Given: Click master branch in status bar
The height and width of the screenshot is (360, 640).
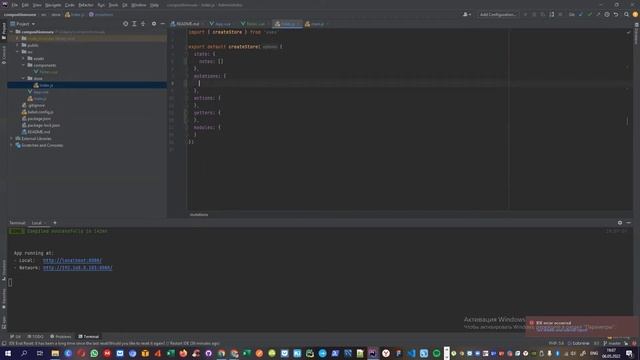Looking at the screenshot, I should pos(612,343).
